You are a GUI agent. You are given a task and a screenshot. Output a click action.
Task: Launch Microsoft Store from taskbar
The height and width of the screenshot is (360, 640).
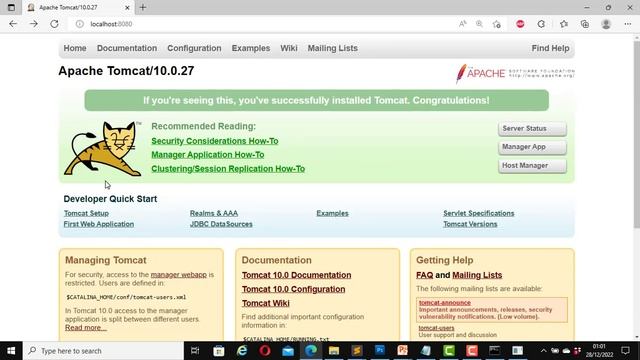[x=219, y=351]
